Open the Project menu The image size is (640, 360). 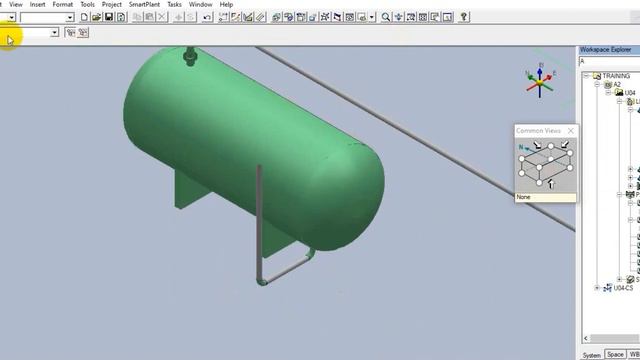click(x=112, y=4)
